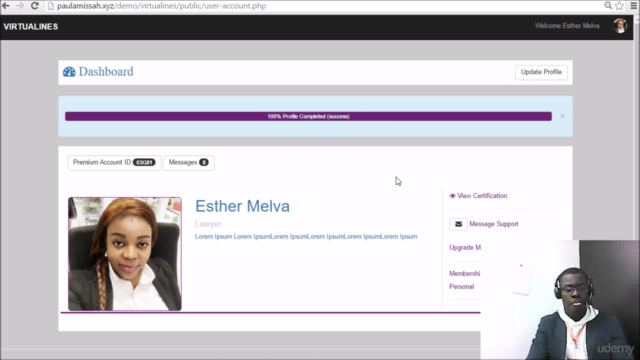Image resolution: width=640 pixels, height=360 pixels.
Task: Click Welcome Esther Melva text
Action: tap(567, 26)
